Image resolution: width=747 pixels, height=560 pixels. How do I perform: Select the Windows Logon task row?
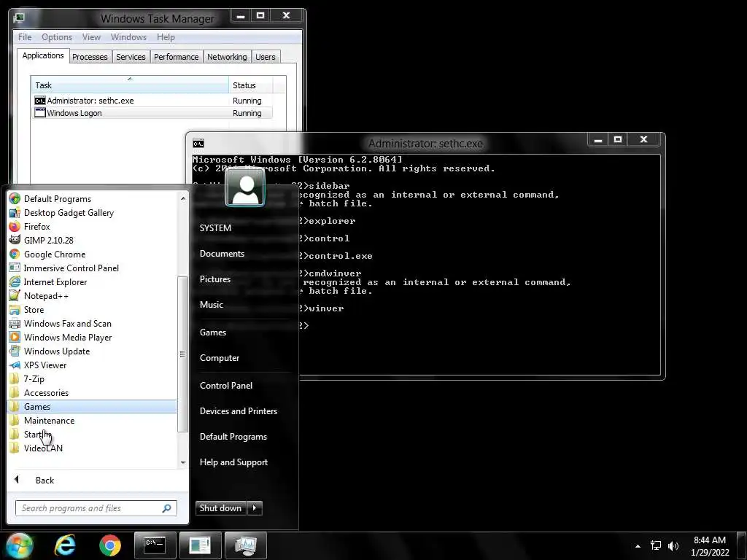point(153,113)
